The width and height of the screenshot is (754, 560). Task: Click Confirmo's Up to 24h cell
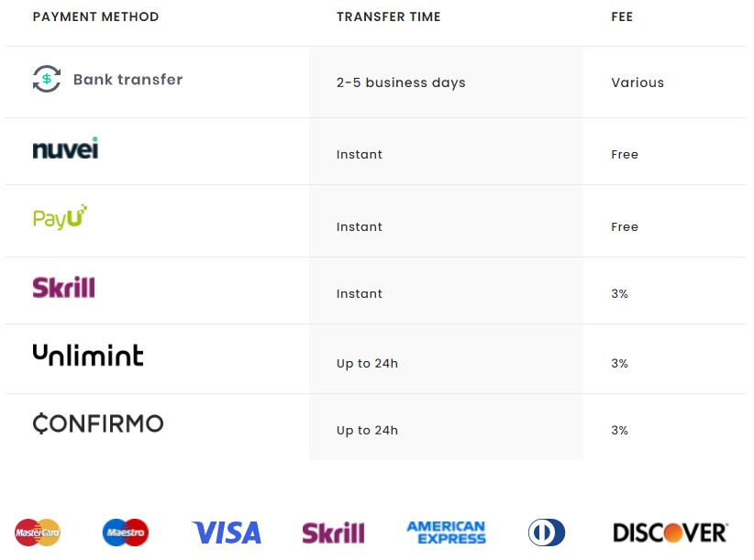[x=367, y=430]
